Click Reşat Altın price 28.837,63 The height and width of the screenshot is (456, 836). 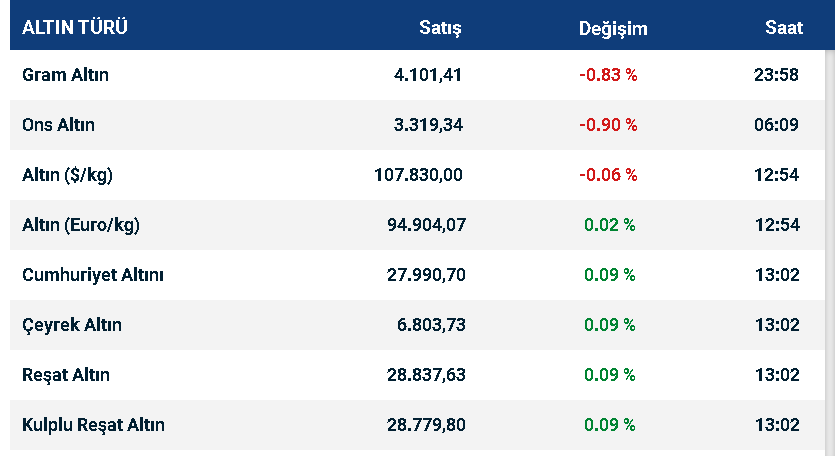tap(426, 375)
